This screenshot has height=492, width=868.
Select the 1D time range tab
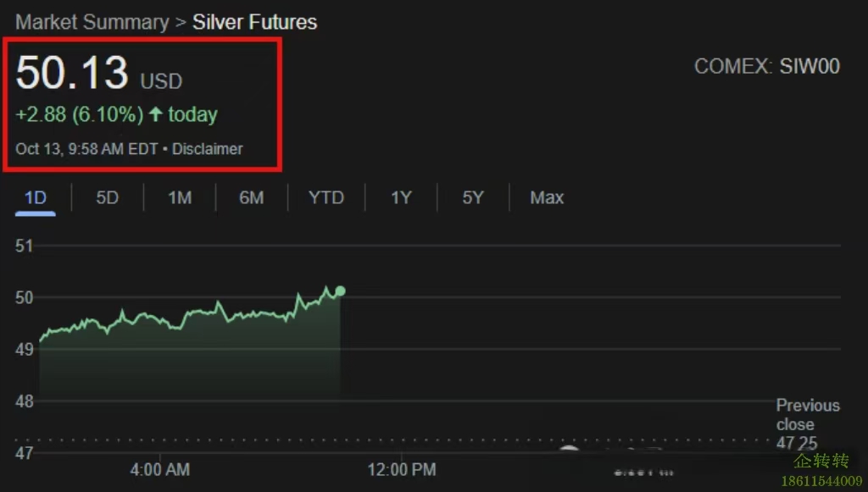click(x=35, y=198)
